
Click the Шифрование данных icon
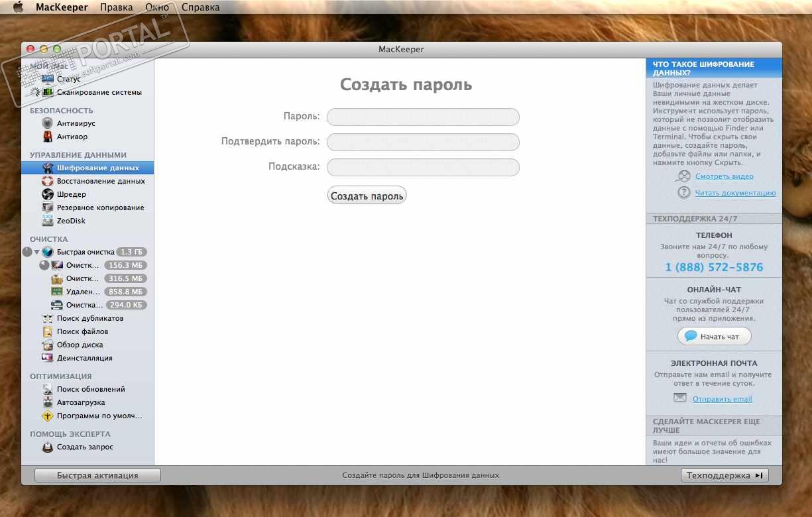[48, 168]
